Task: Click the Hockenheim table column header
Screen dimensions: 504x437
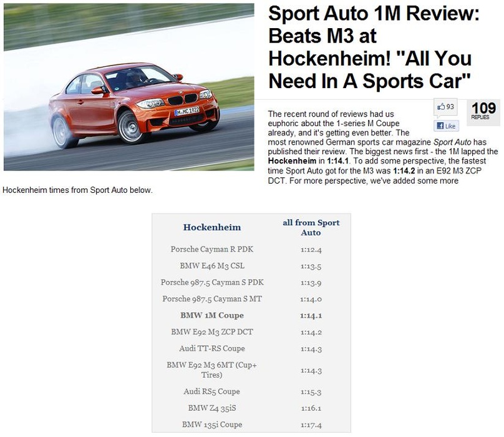Action: point(212,227)
